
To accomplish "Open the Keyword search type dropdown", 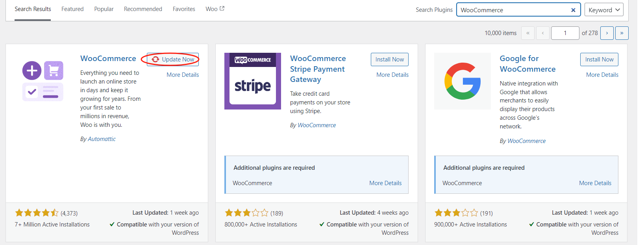I will [x=604, y=10].
